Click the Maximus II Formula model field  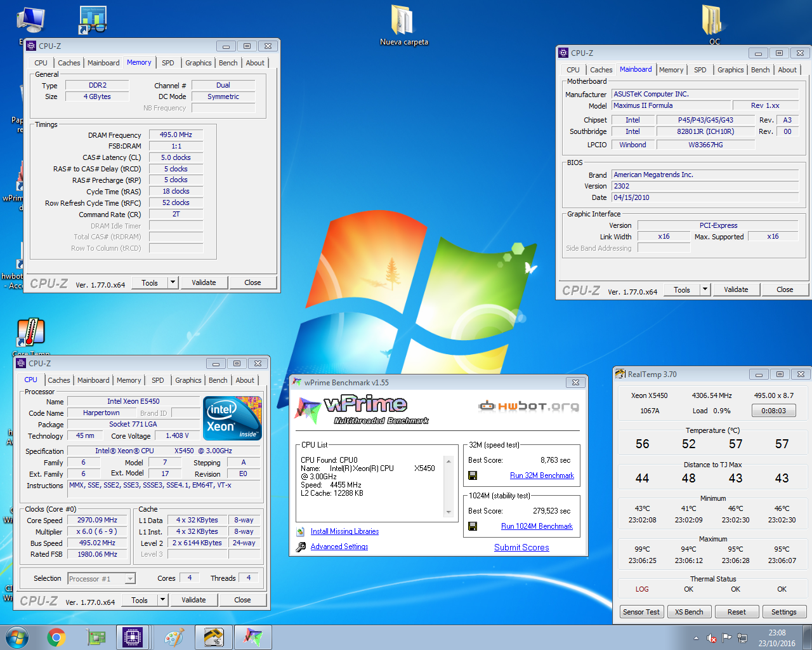pos(671,105)
